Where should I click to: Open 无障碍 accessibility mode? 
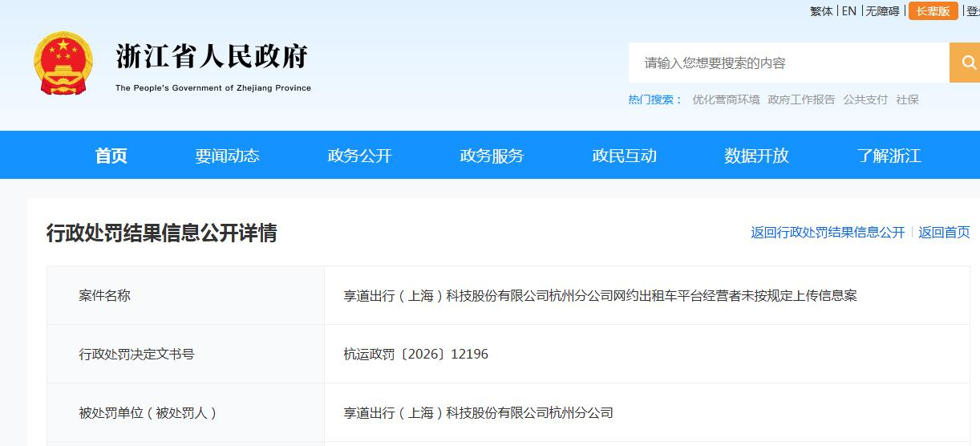pyautogui.click(x=882, y=11)
